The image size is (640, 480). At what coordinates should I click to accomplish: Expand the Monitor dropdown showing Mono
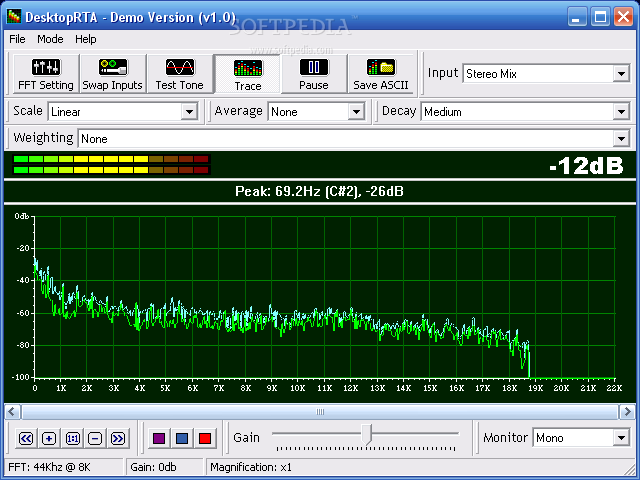click(621, 438)
